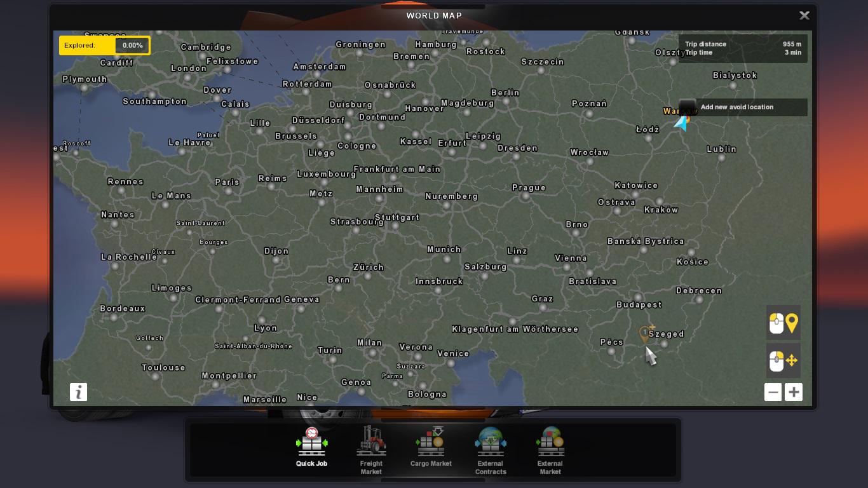Open the Quick Job menu
868x488 pixels.
(x=311, y=447)
